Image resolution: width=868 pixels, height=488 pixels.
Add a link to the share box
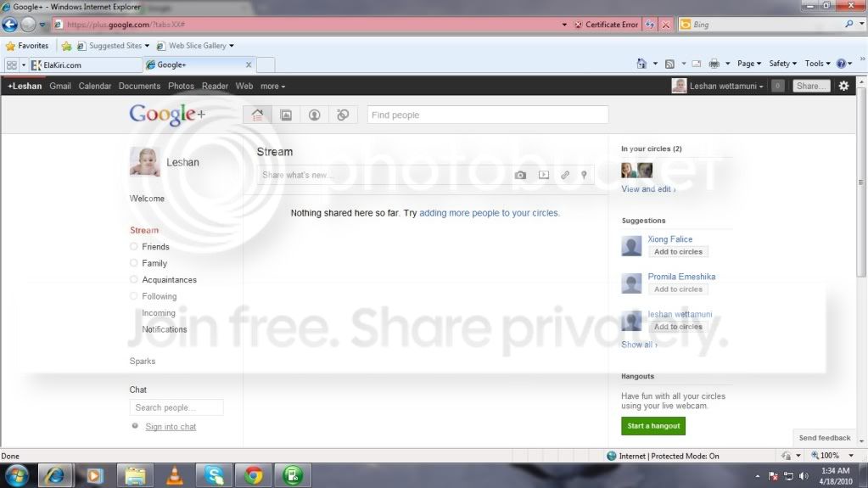(564, 175)
